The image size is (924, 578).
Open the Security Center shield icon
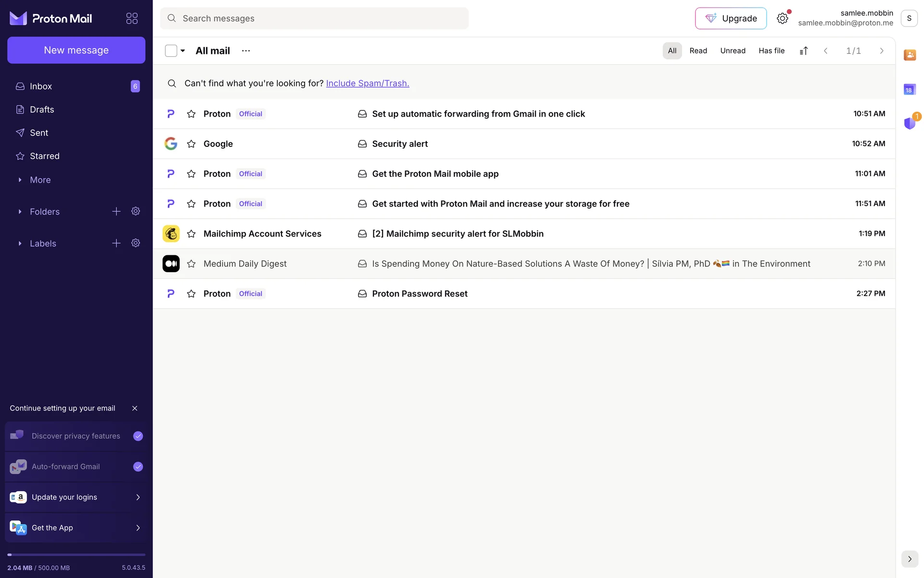[x=909, y=123]
